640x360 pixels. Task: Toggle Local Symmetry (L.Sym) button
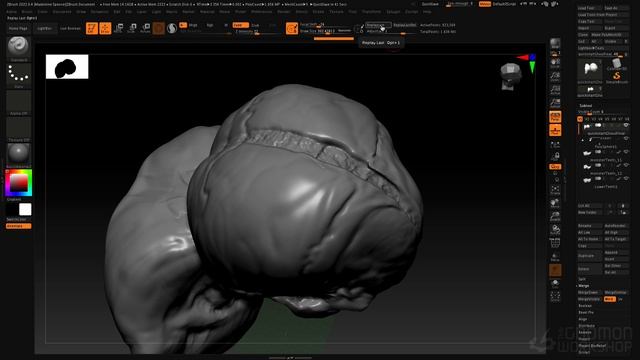555,144
